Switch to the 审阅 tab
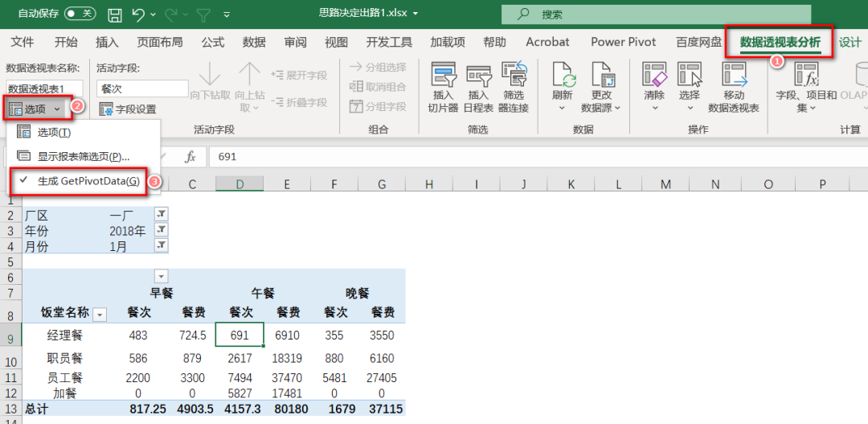Viewport: 868px width, 424px height. [x=295, y=42]
